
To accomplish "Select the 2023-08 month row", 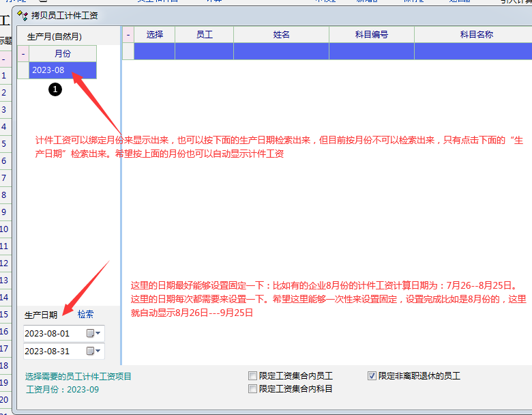I will pos(62,70).
